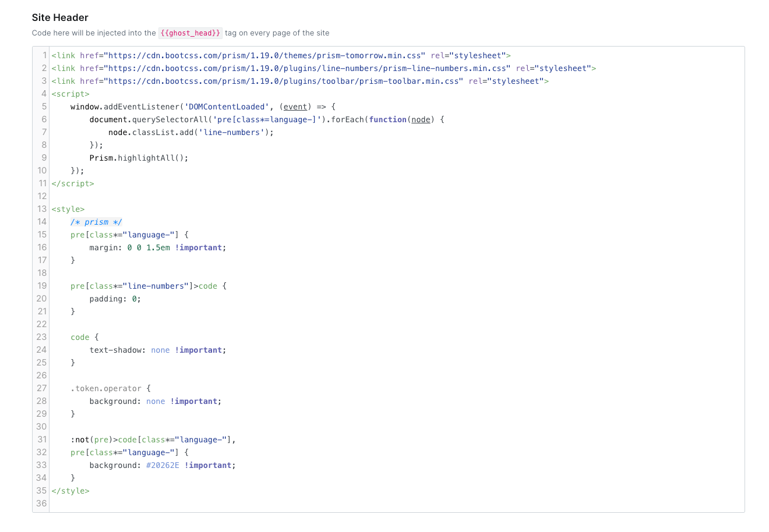Click line number 22 in gutter

(x=41, y=325)
